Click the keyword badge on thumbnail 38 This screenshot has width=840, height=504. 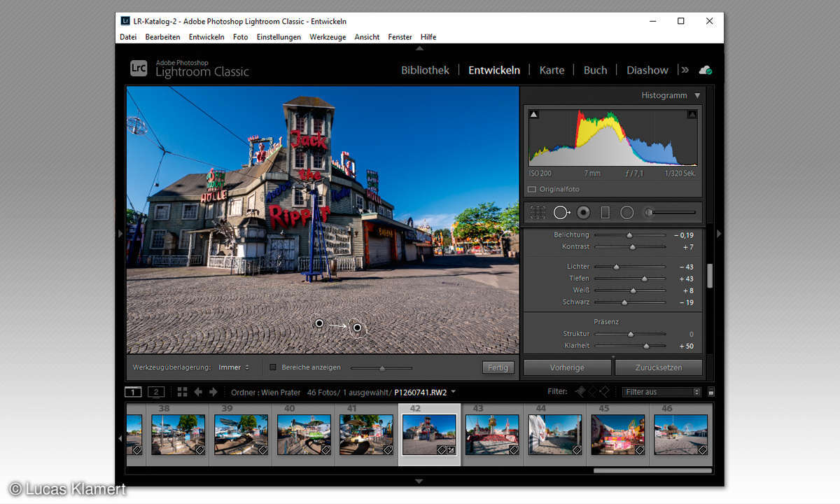point(200,450)
